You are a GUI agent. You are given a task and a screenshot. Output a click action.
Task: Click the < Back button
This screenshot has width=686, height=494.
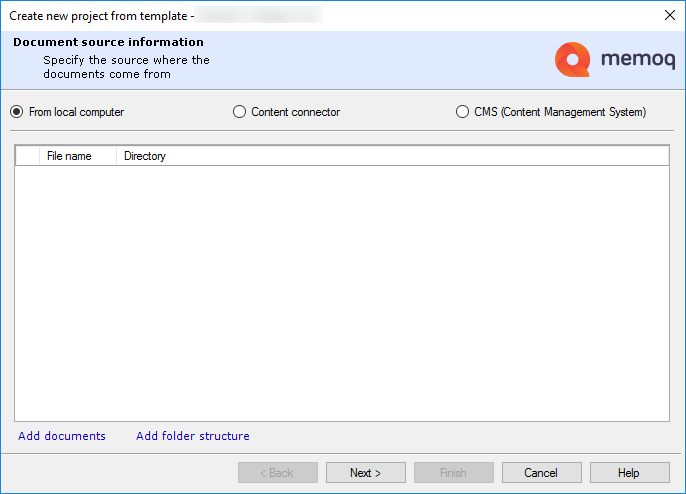pos(278,473)
